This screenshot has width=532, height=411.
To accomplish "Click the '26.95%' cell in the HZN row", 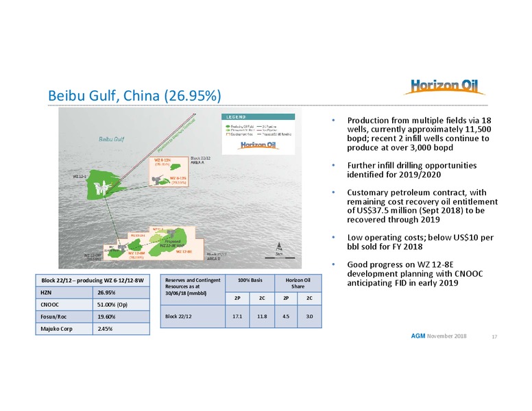I will tap(121, 292).
